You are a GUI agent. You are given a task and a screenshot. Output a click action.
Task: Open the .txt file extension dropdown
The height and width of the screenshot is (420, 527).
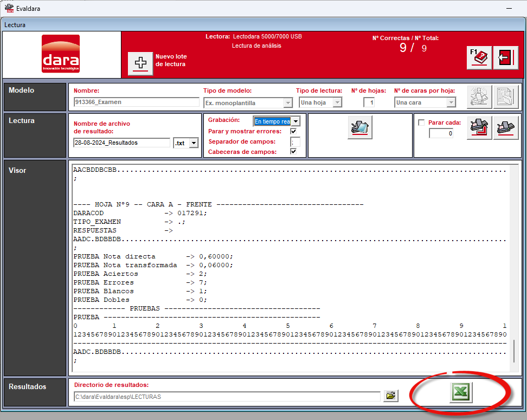[x=194, y=143]
